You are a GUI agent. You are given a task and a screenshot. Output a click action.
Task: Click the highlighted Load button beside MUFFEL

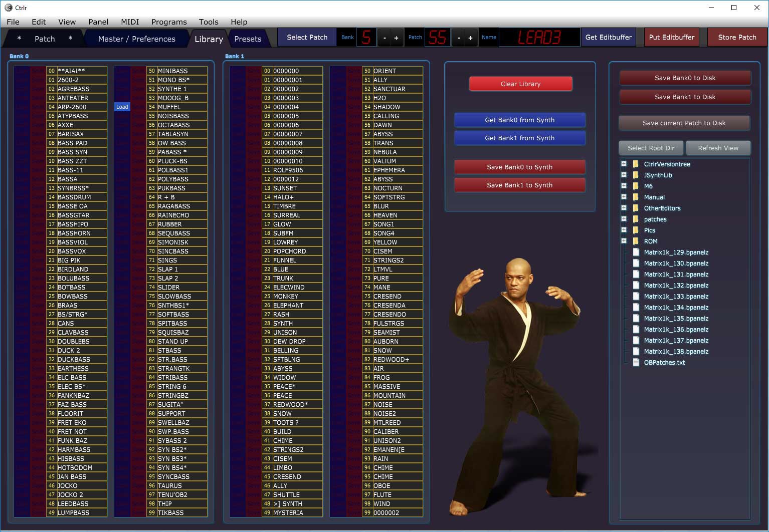point(122,107)
